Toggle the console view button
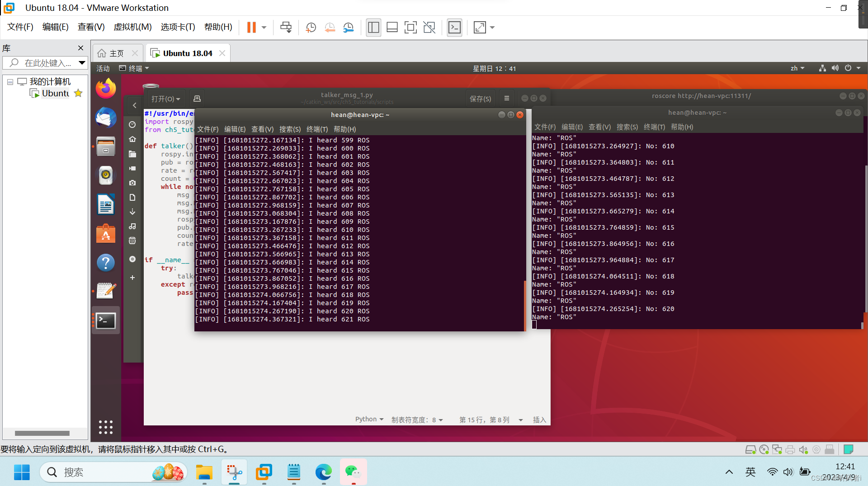This screenshot has height=486, width=868. point(454,28)
